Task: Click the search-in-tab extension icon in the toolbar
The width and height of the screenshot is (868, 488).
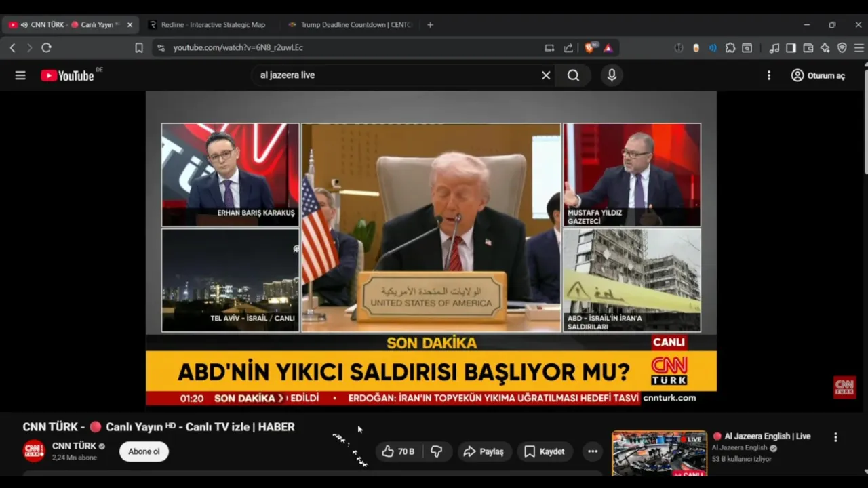Action: tap(747, 47)
